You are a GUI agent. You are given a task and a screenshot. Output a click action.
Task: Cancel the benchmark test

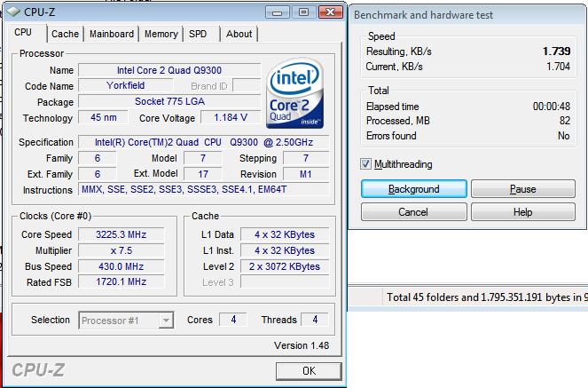pyautogui.click(x=414, y=212)
